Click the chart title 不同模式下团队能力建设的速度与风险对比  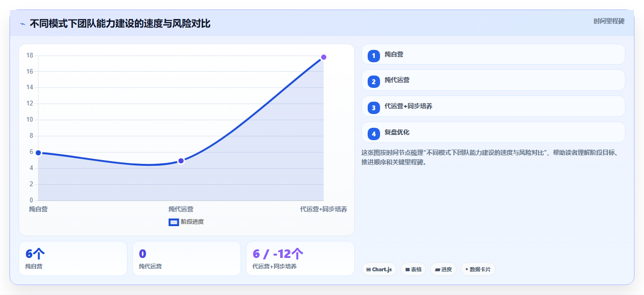[x=120, y=24]
